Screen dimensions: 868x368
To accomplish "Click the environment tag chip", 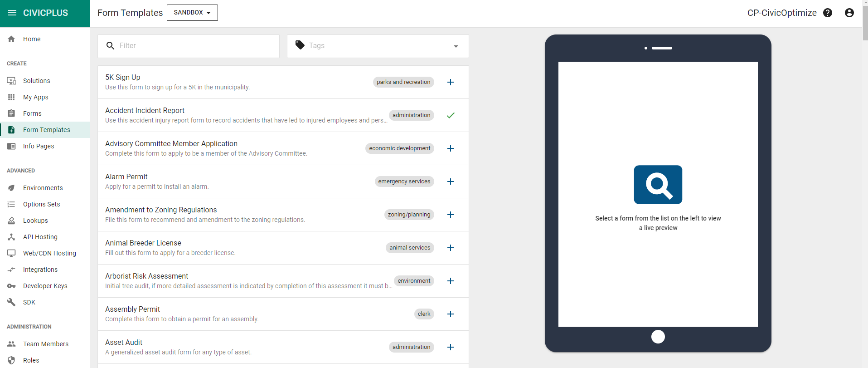I will point(414,281).
